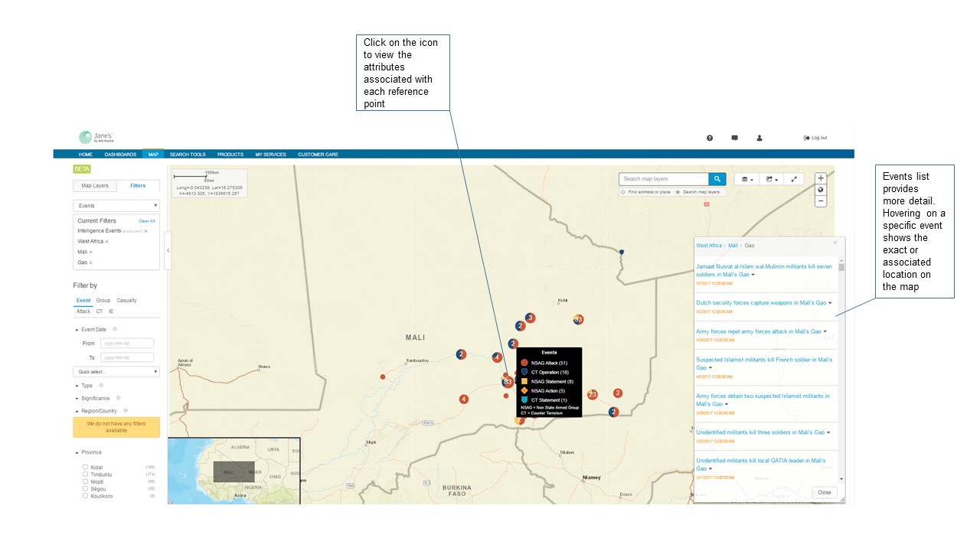Tick the Mopti province checkbox
Image resolution: width=980 pixels, height=551 pixels.
[x=85, y=481]
